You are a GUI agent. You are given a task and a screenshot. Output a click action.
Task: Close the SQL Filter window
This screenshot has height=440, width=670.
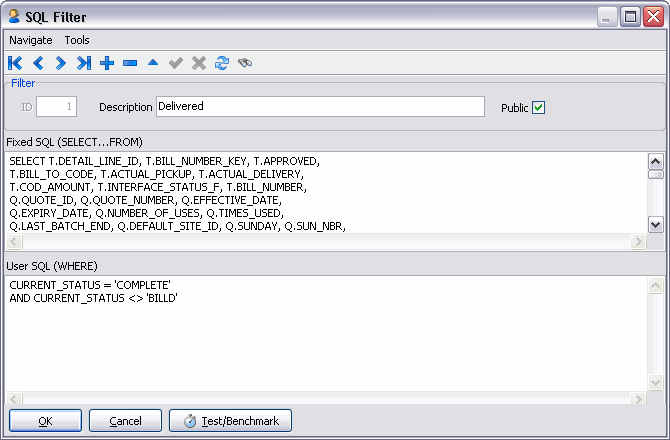coord(653,17)
